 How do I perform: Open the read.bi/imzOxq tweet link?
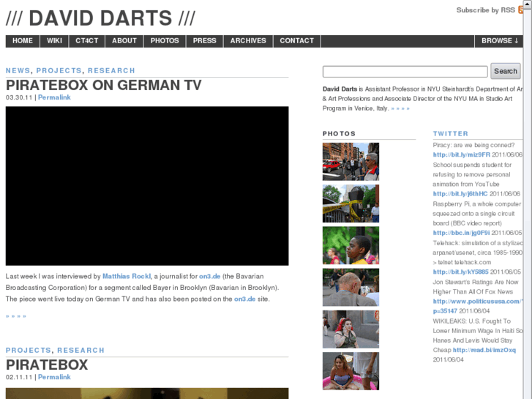(x=484, y=350)
